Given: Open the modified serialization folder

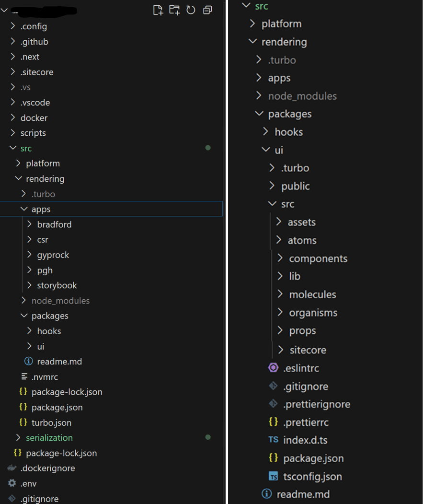Looking at the screenshot, I should (x=50, y=437).
